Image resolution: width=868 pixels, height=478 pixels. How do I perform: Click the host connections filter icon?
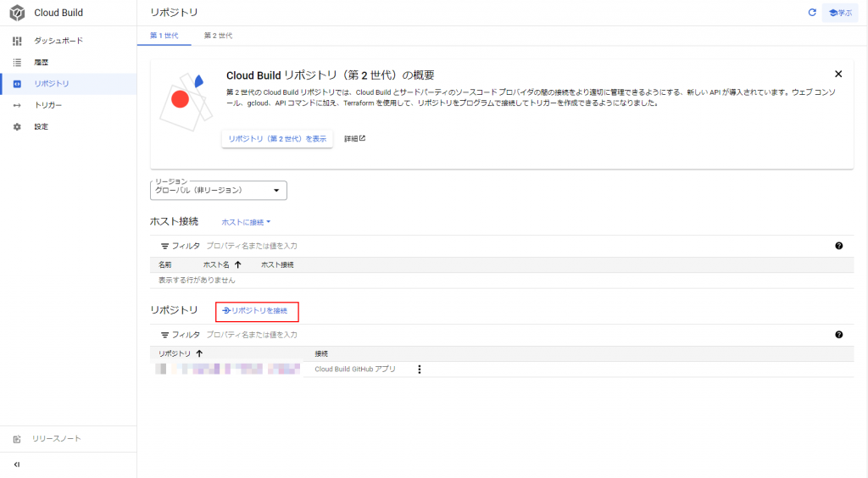[x=164, y=246]
